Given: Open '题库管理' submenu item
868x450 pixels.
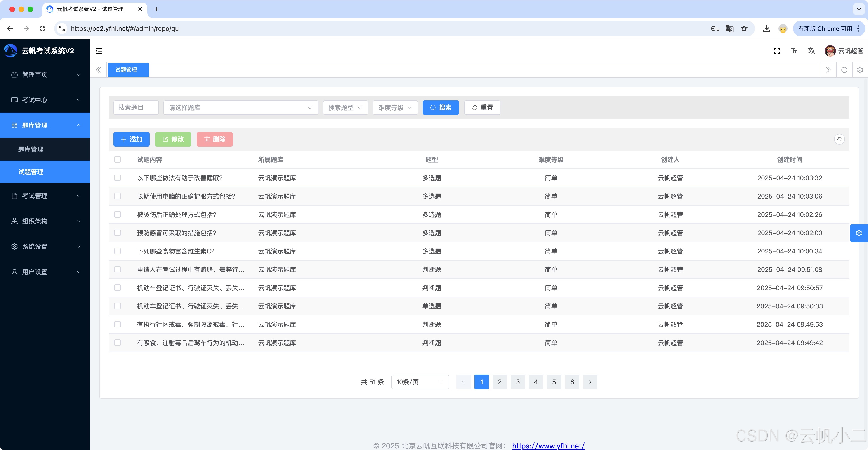Looking at the screenshot, I should pos(31,149).
